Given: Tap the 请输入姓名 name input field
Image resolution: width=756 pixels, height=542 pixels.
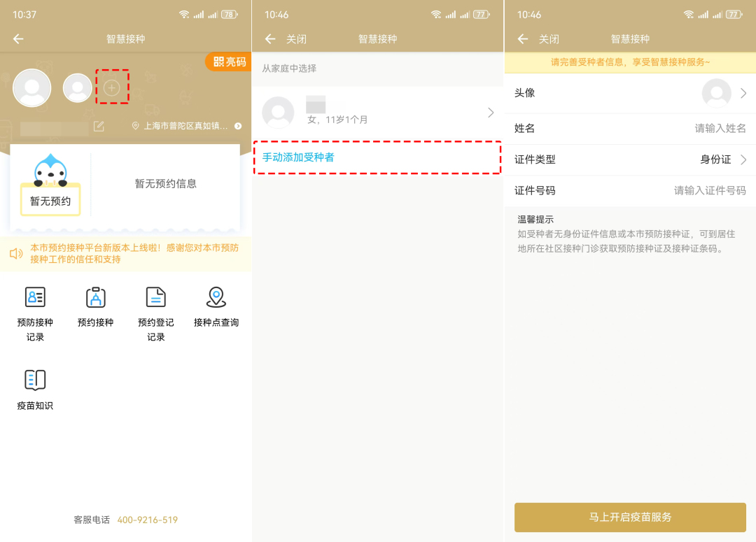Looking at the screenshot, I should pyautogui.click(x=720, y=128).
